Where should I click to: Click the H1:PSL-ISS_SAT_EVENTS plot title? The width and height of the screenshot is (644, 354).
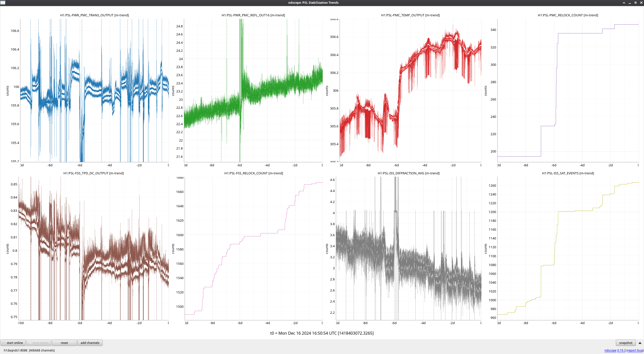click(x=568, y=173)
